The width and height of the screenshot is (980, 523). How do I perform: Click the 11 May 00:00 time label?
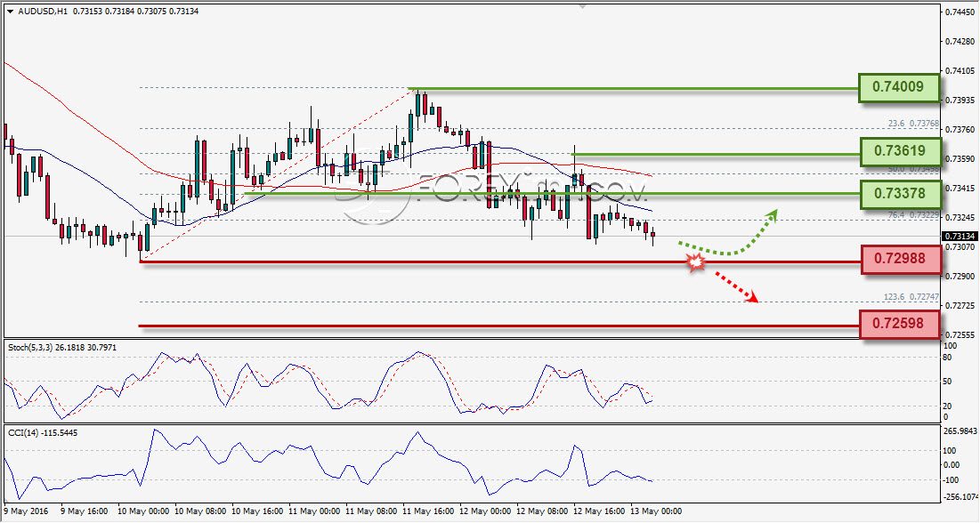click(314, 511)
